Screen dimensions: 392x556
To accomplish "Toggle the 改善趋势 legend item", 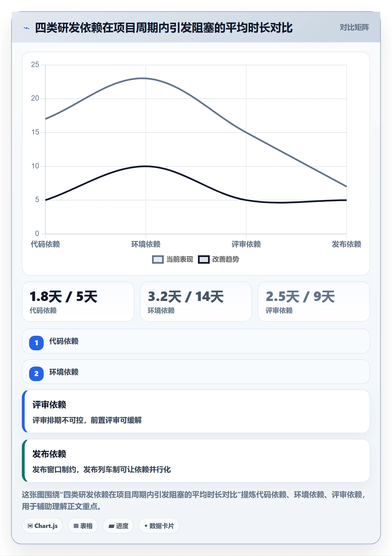I will [x=218, y=260].
